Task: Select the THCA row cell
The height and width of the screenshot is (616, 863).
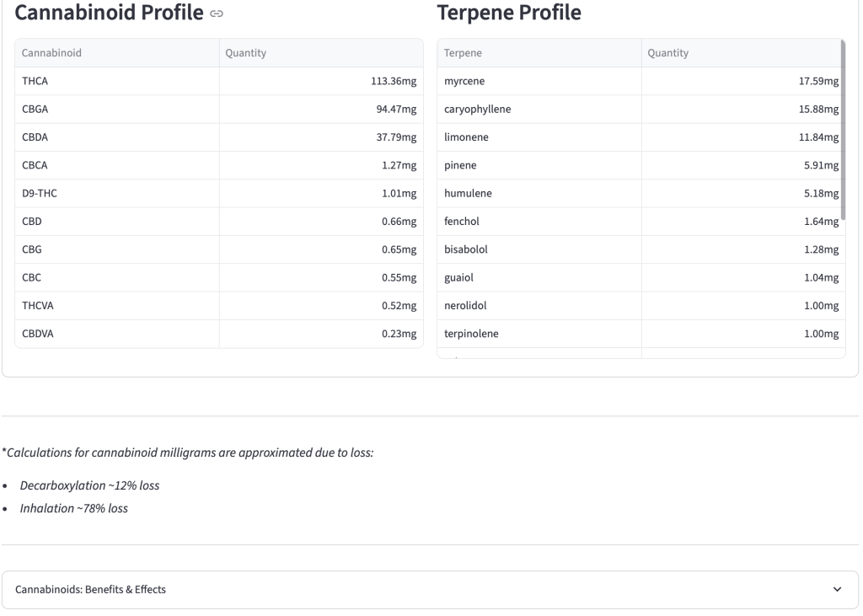Action: [x=117, y=82]
